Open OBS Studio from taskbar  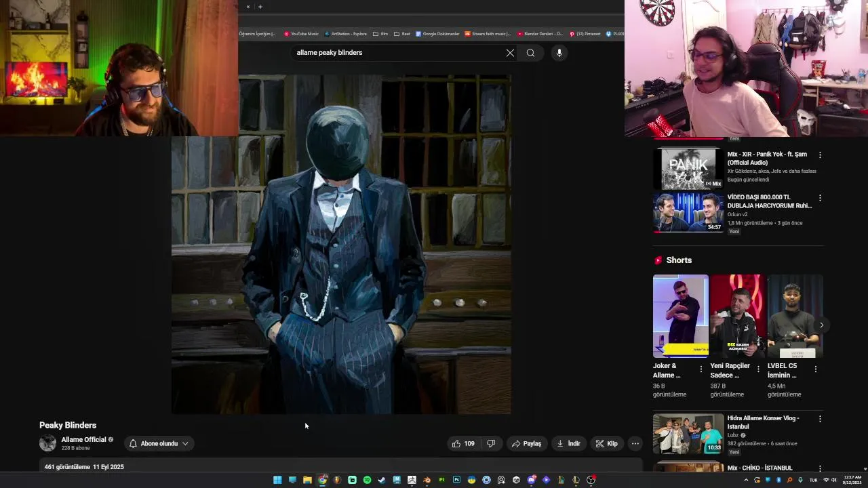tap(591, 480)
